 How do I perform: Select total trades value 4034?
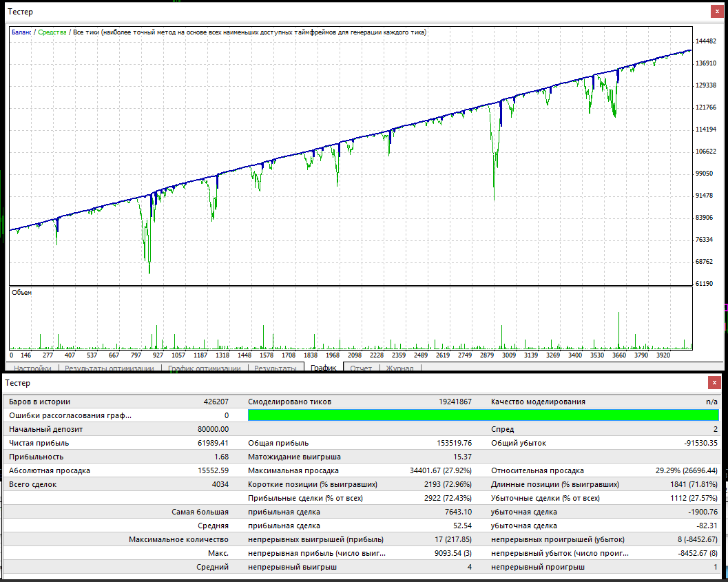pyautogui.click(x=220, y=484)
